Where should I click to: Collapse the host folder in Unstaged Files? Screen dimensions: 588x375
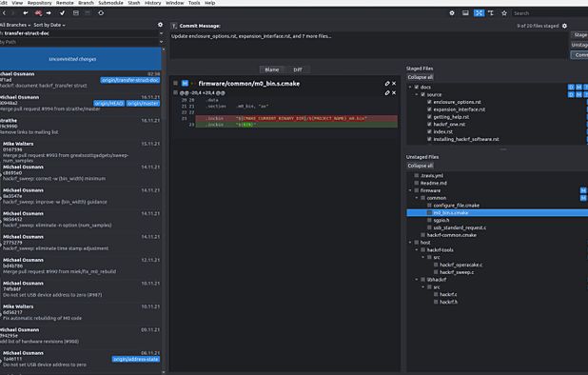click(410, 243)
